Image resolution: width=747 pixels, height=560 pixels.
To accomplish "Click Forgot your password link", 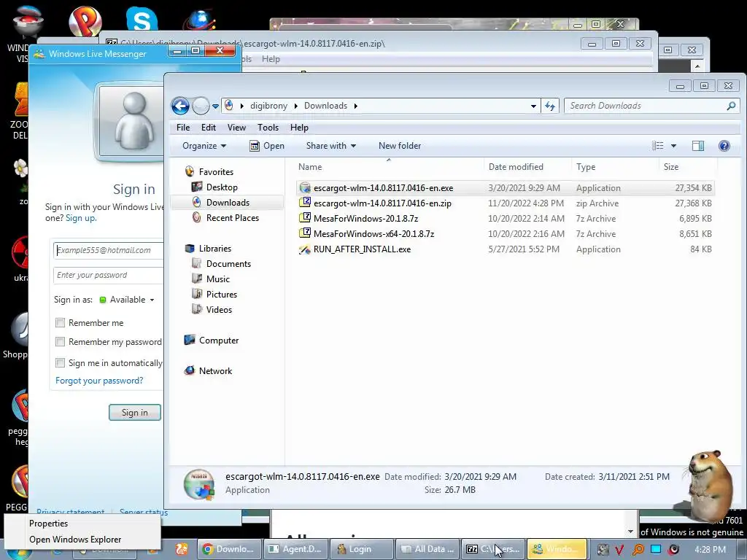I will pos(99,381).
